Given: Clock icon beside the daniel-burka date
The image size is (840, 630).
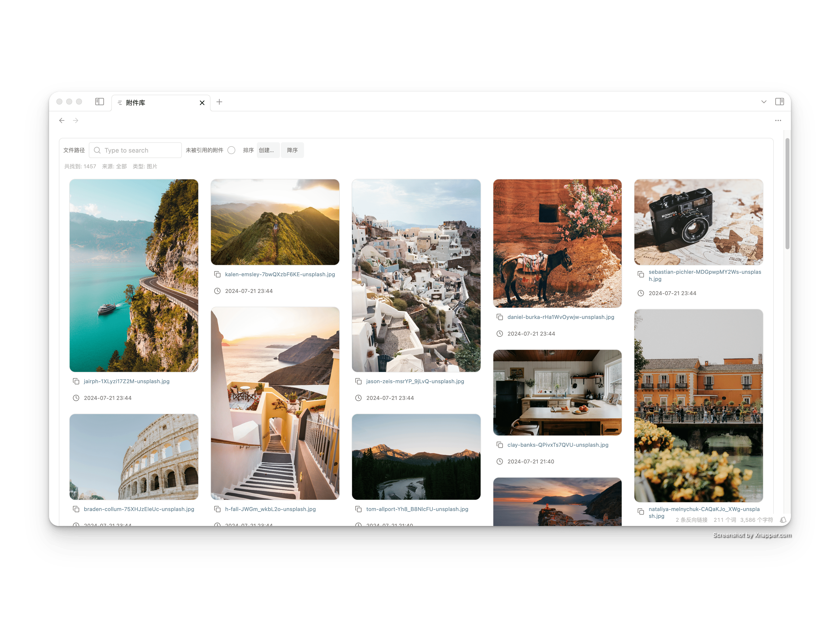Looking at the screenshot, I should click(x=500, y=333).
